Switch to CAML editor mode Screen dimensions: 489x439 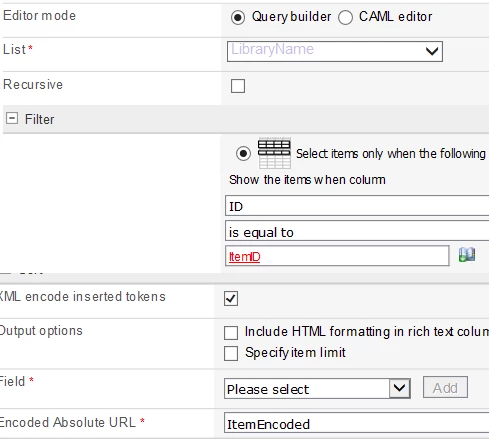[345, 17]
